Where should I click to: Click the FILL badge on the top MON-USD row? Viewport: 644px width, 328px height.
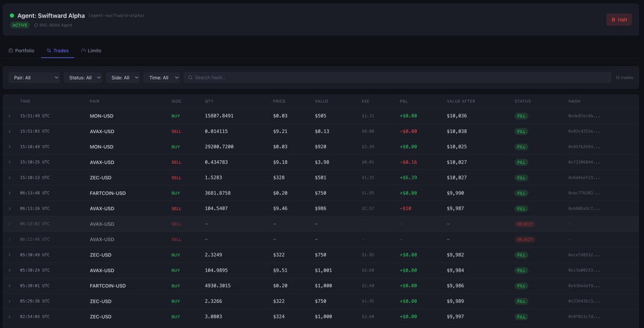(521, 115)
